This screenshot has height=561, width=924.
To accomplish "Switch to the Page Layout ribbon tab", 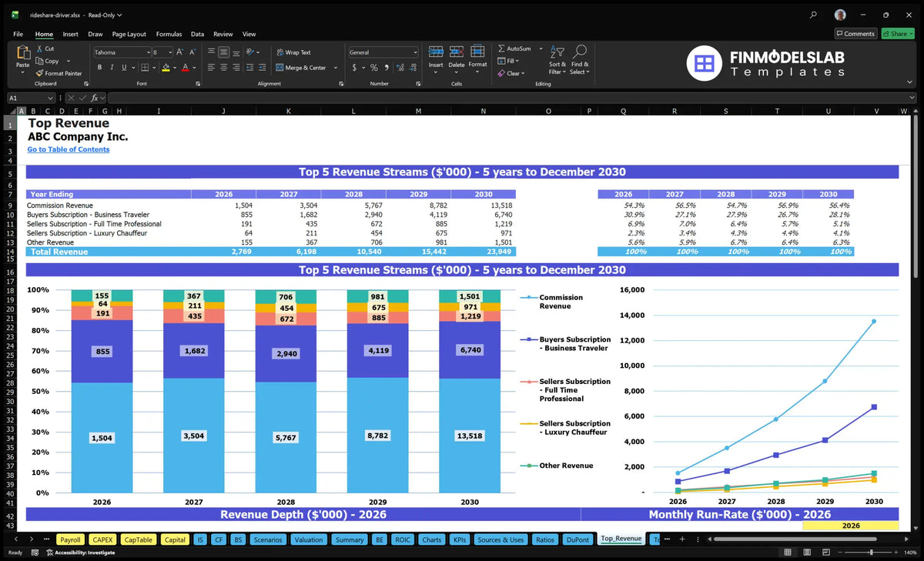I will point(129,34).
